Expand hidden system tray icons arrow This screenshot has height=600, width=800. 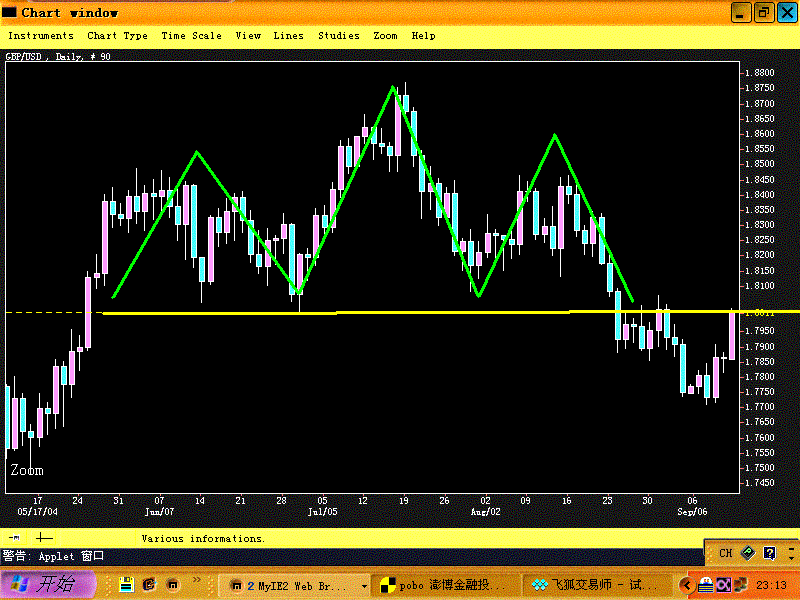click(x=687, y=585)
